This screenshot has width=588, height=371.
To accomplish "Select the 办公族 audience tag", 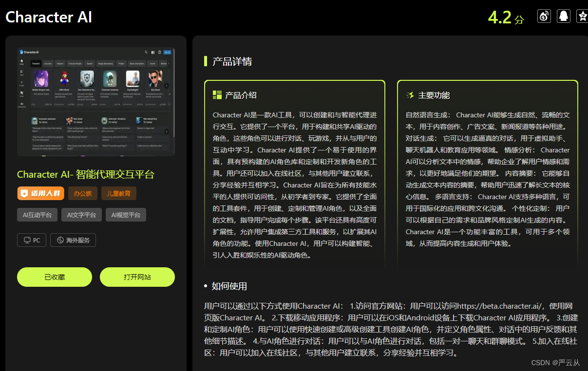I will click(83, 193).
